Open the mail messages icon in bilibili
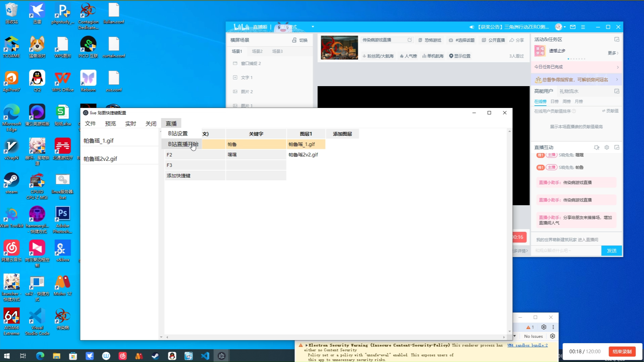Screen dimensions: 644x362 pos(573,27)
